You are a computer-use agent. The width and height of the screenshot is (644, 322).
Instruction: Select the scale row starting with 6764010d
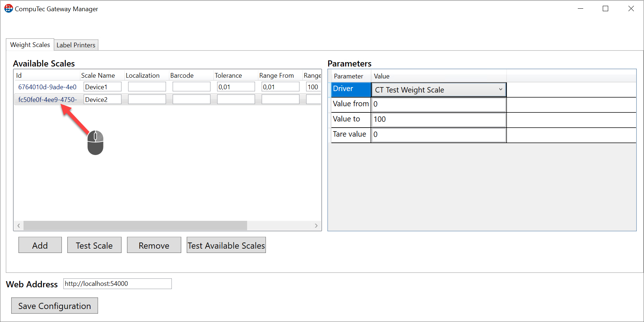(47, 87)
